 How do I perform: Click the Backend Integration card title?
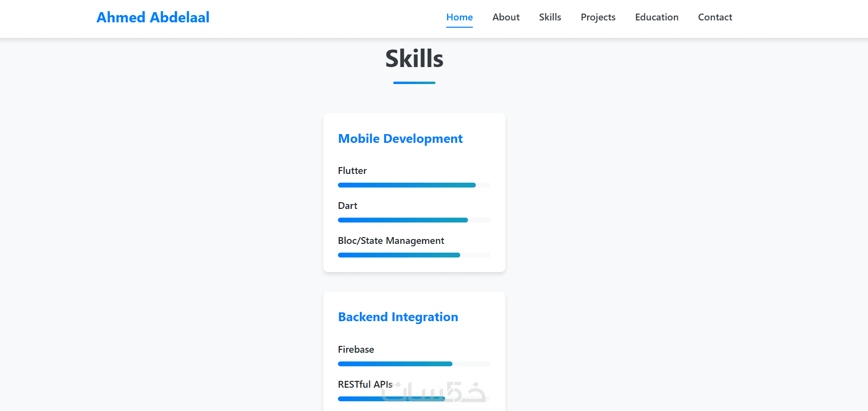tap(398, 317)
